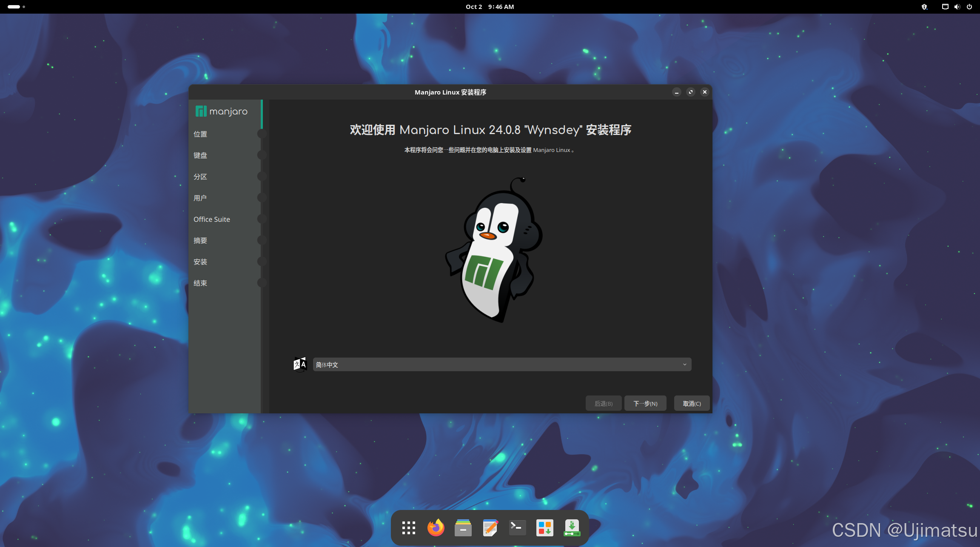Click the installer icon in dock
The width and height of the screenshot is (980, 547).
[x=572, y=528]
